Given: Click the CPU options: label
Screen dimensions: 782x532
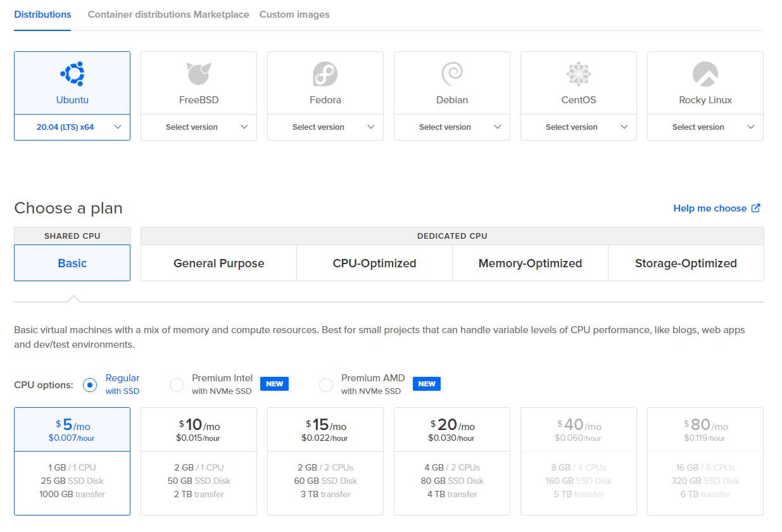Looking at the screenshot, I should tap(44, 384).
